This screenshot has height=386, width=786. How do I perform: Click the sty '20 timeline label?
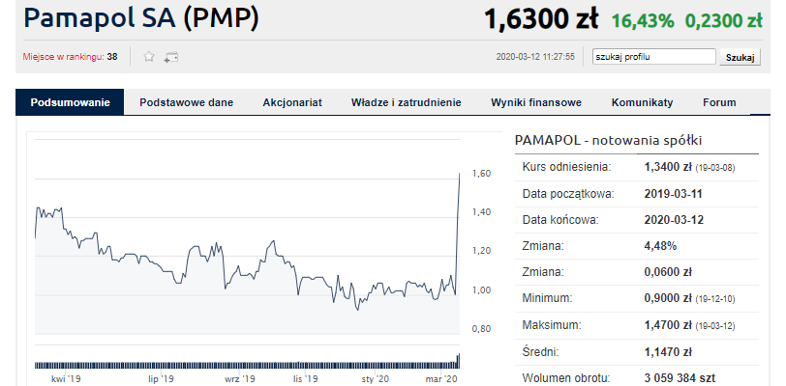375,378
